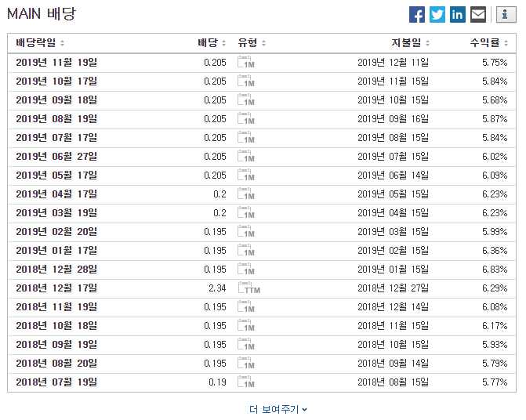
Task: Click 1M type icon in 2018년 11월 19일 row
Action: (246, 306)
